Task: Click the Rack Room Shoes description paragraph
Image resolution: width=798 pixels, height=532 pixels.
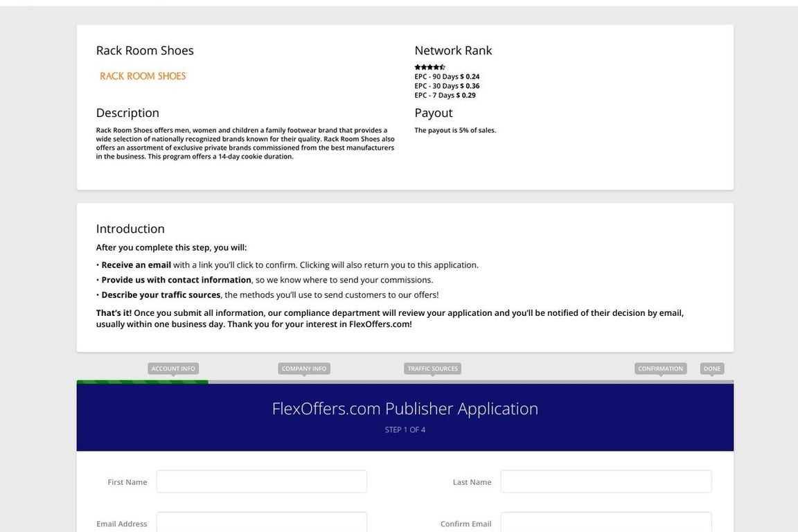Action: tap(245, 143)
